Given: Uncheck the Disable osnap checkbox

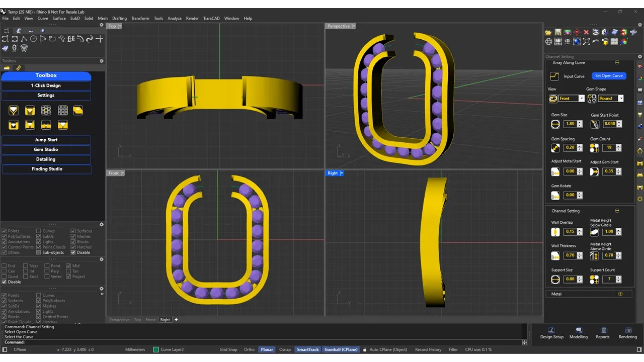Looking at the screenshot, I should click(x=5, y=282).
